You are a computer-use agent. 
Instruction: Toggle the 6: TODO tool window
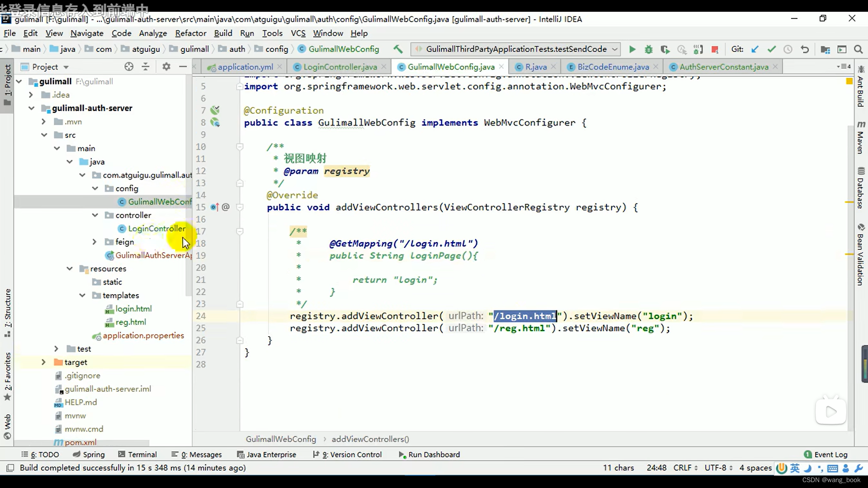pos(40,455)
